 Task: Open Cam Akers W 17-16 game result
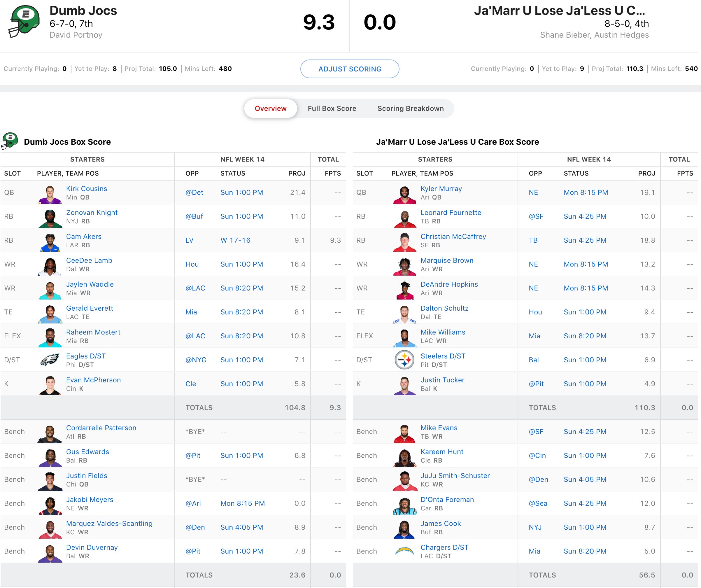[x=235, y=240]
